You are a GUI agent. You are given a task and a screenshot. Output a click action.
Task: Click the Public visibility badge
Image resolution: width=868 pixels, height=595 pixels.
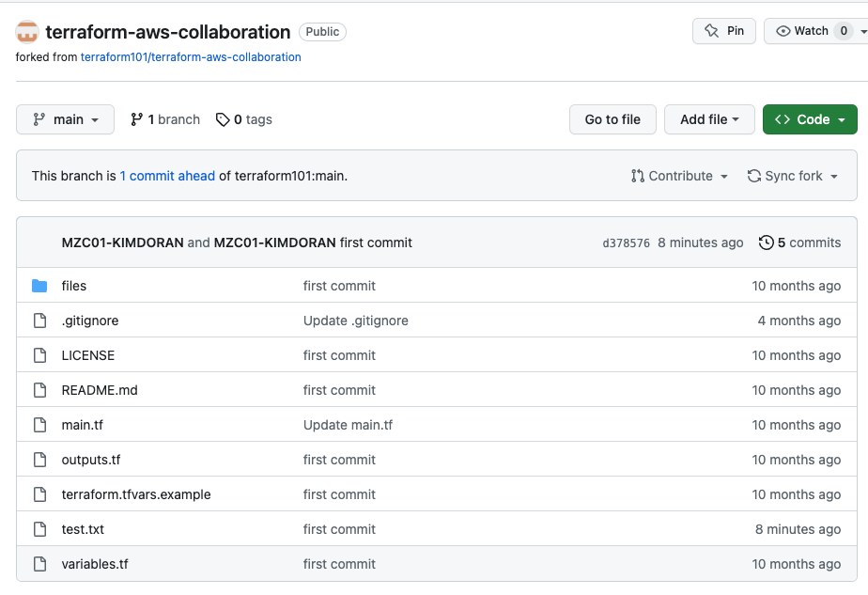coord(322,32)
